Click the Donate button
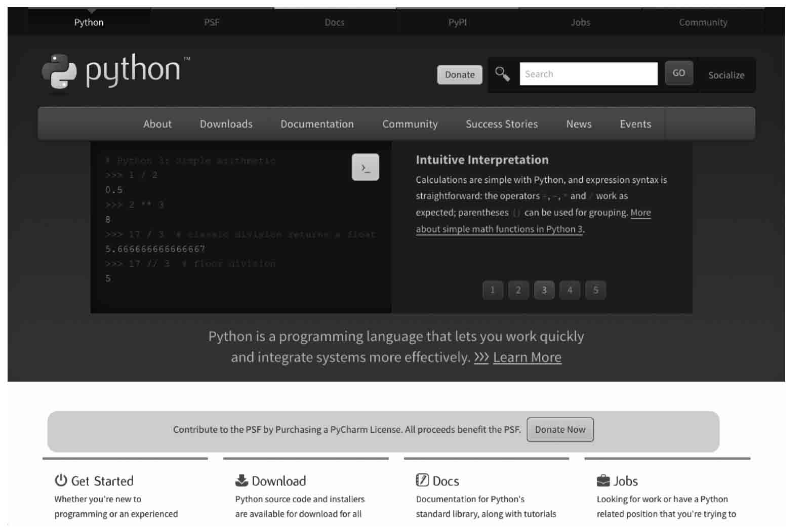Image resolution: width=809 pixels, height=532 pixels. [460, 74]
